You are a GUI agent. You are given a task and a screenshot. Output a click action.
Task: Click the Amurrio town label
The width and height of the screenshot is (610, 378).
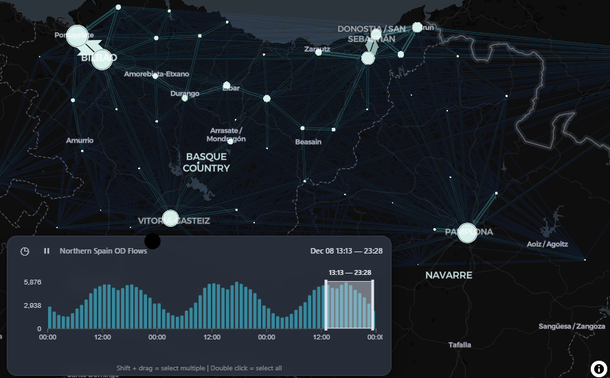point(80,140)
